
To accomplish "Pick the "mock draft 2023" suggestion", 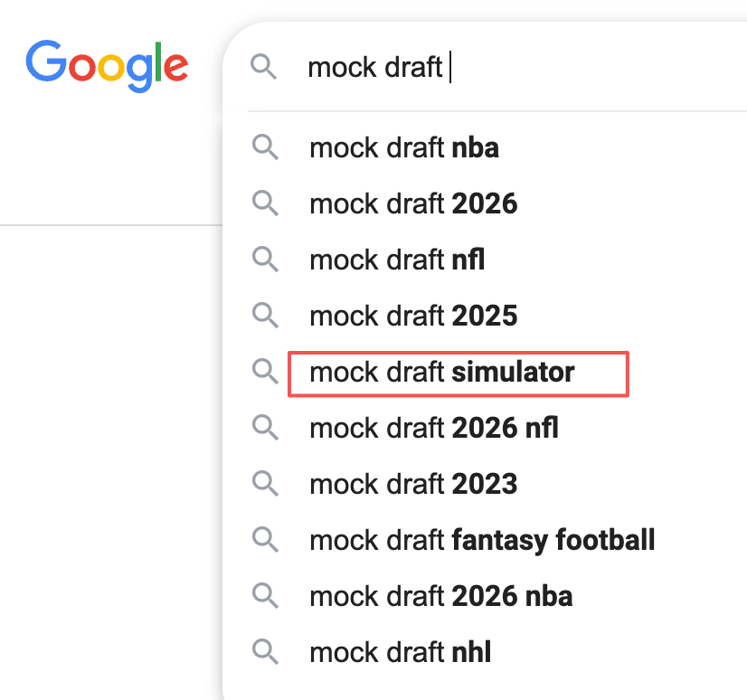I will [x=413, y=484].
